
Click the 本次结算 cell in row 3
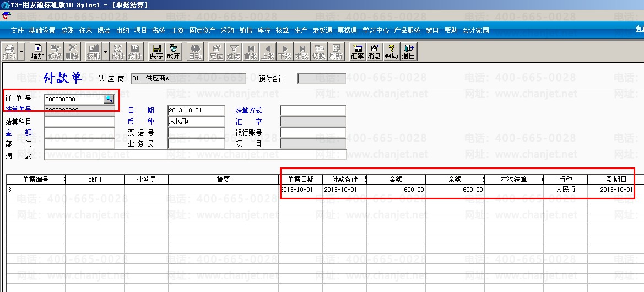click(x=514, y=190)
